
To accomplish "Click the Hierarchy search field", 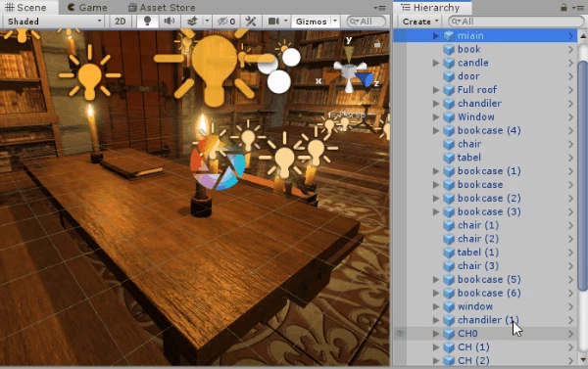I will click(516, 22).
